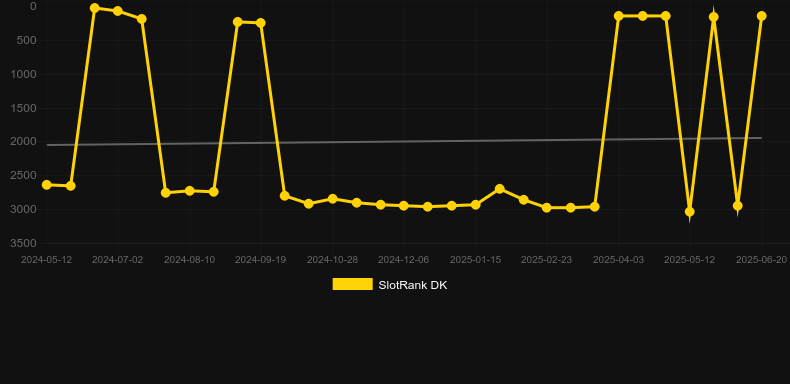Click the data point above 2024-10-28
790x384 pixels.
tap(333, 199)
